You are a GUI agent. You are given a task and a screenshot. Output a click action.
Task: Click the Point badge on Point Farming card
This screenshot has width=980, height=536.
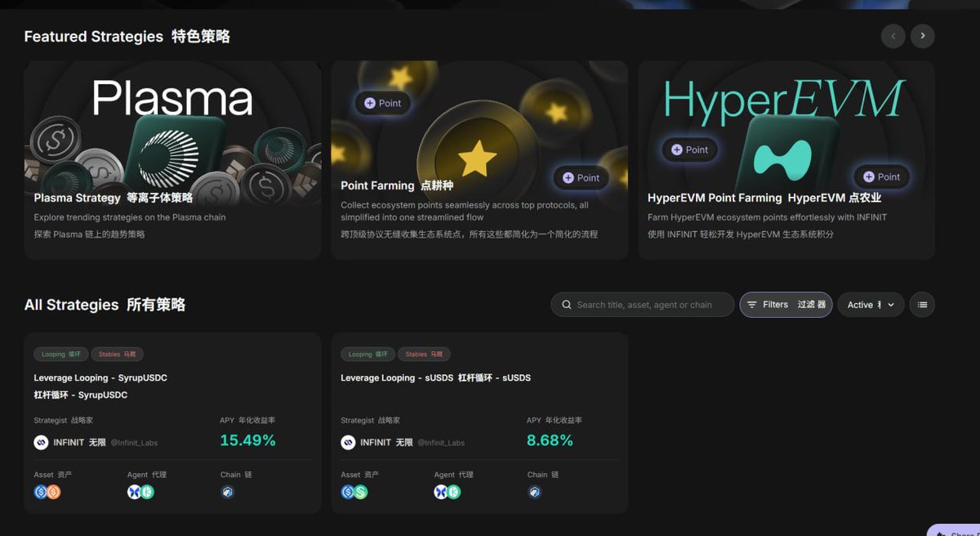pyautogui.click(x=382, y=103)
